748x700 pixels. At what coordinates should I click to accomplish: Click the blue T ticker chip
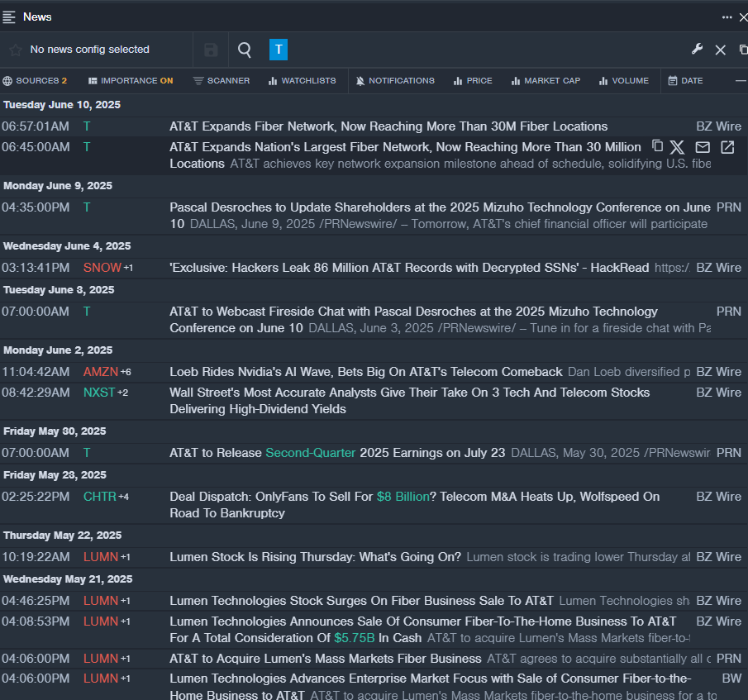point(279,50)
